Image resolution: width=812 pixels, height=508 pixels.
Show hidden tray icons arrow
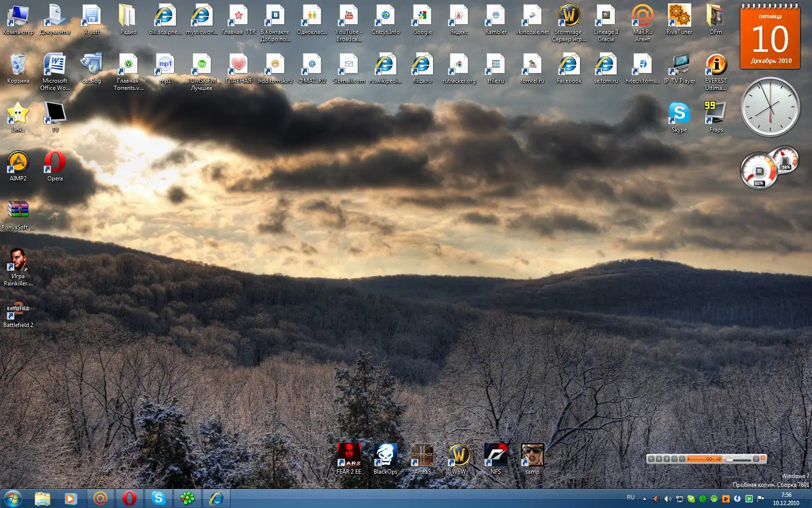coord(644,499)
